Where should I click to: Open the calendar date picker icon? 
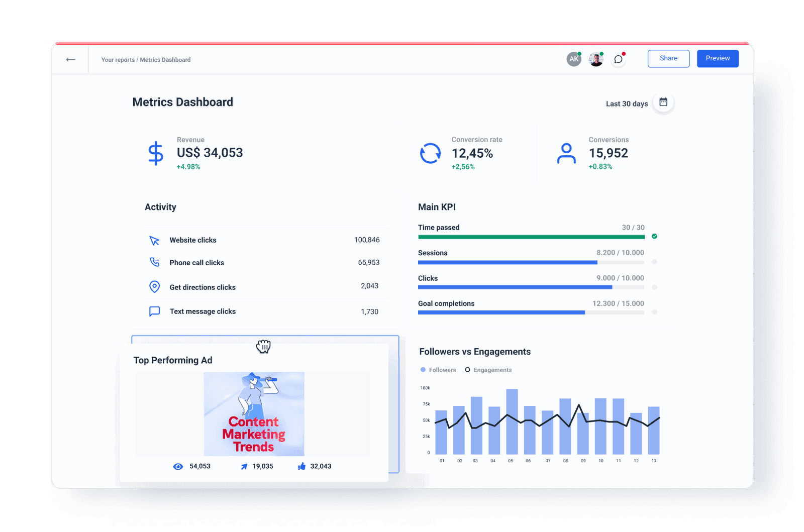point(663,101)
